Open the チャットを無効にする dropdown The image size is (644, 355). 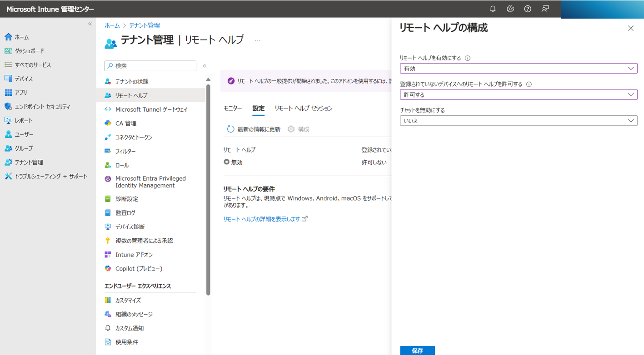coord(519,121)
